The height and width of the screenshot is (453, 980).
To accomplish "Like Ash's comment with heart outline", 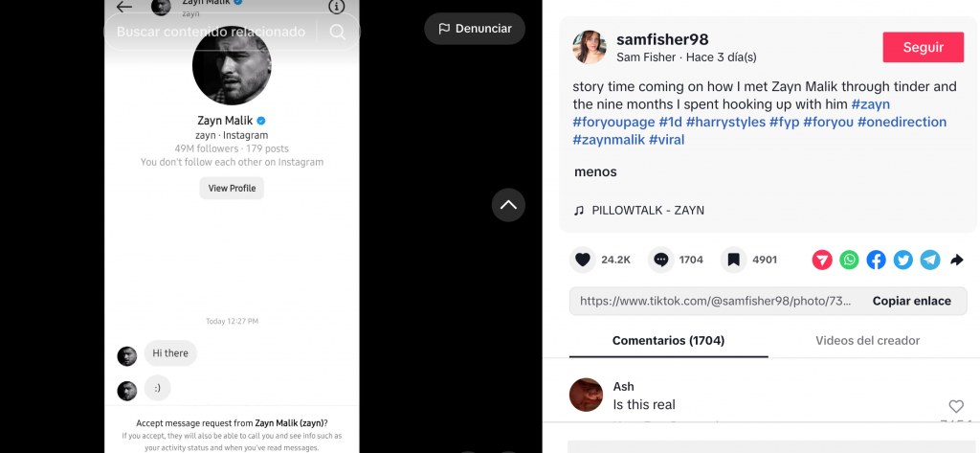I will click(x=956, y=406).
